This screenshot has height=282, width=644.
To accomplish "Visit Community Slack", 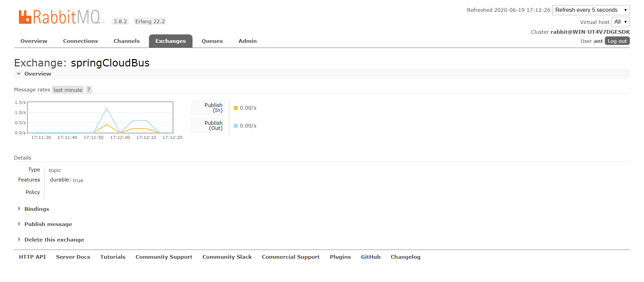I will 227,257.
